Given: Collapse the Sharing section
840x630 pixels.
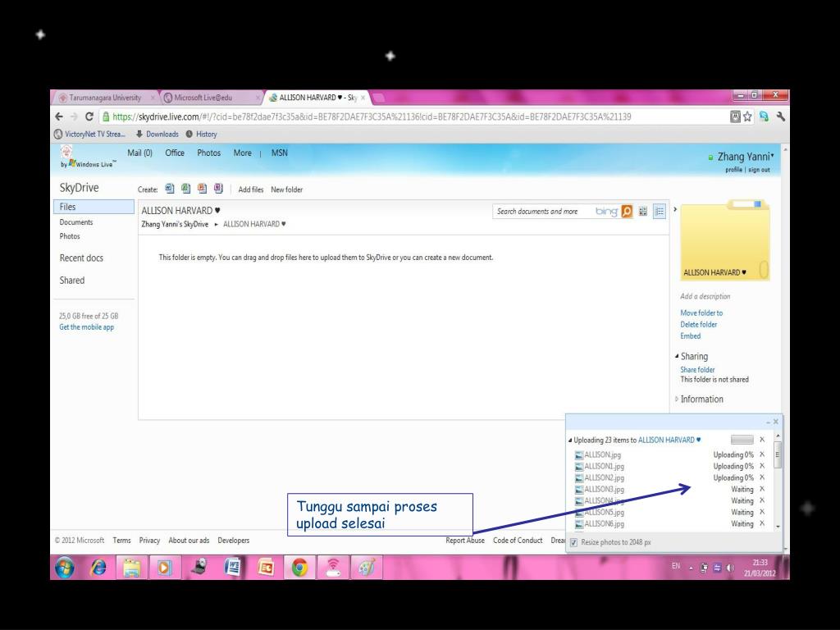Looking at the screenshot, I should point(677,356).
